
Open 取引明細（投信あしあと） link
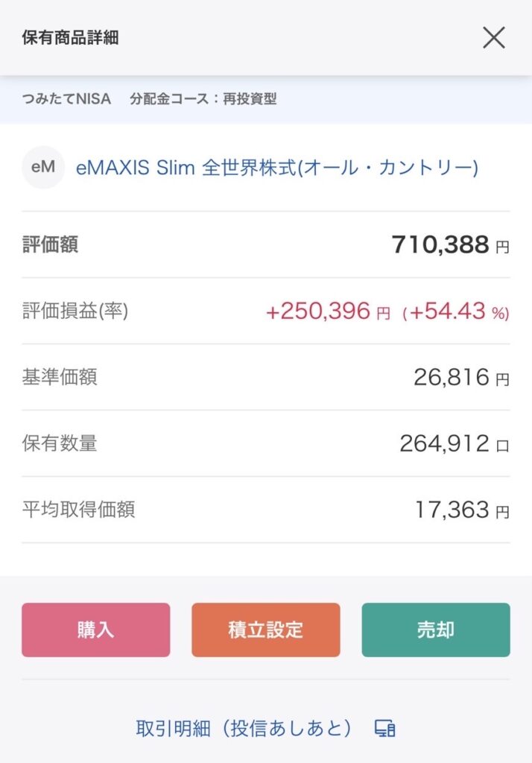point(244,728)
